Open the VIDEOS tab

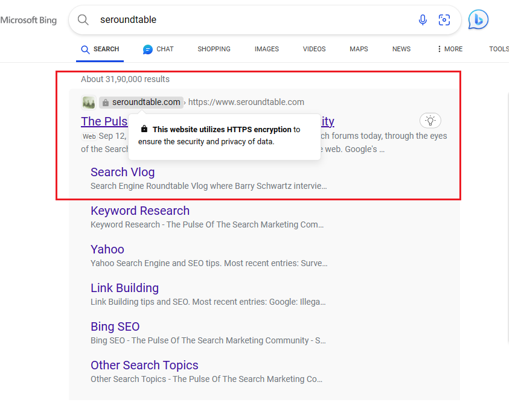pyautogui.click(x=314, y=49)
